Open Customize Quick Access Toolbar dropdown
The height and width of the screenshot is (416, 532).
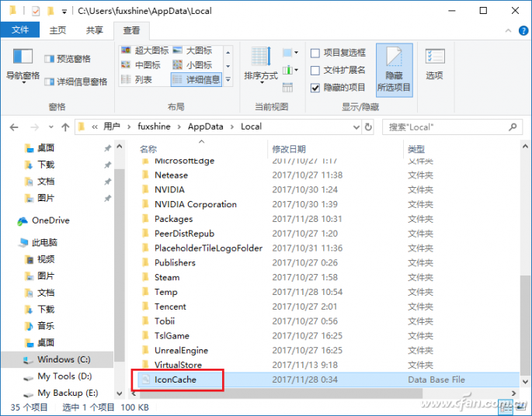pos(64,12)
